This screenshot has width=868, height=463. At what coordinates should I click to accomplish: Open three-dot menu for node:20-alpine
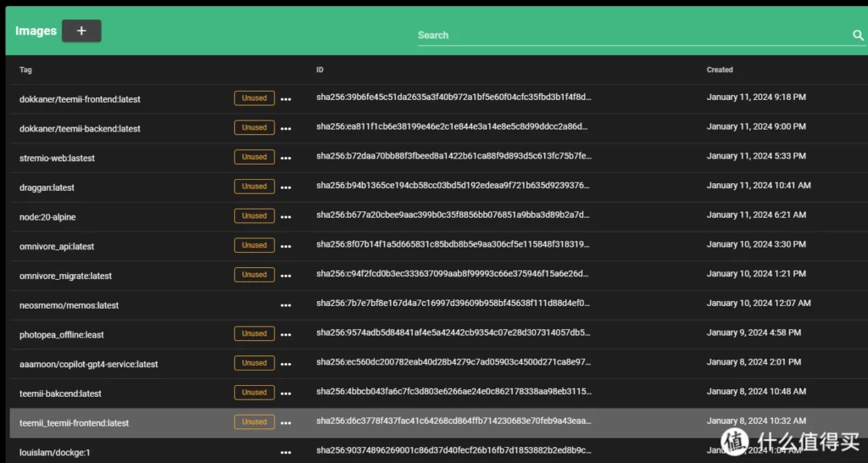[x=286, y=217]
